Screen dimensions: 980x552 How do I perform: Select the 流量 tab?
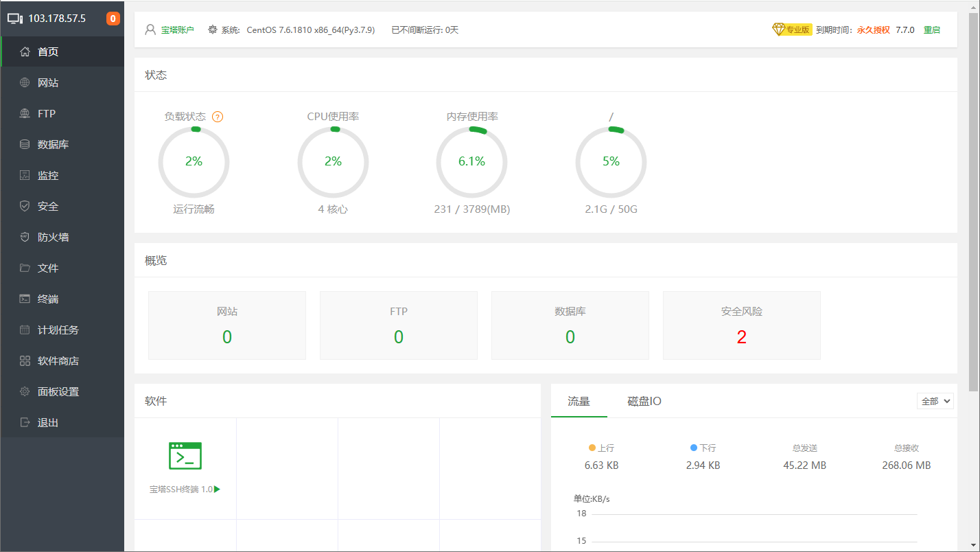coord(579,401)
